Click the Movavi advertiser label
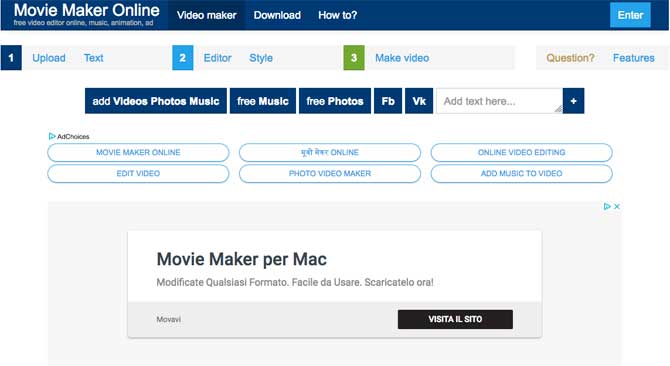Image resolution: width=670 pixels, height=366 pixels. coord(168,319)
